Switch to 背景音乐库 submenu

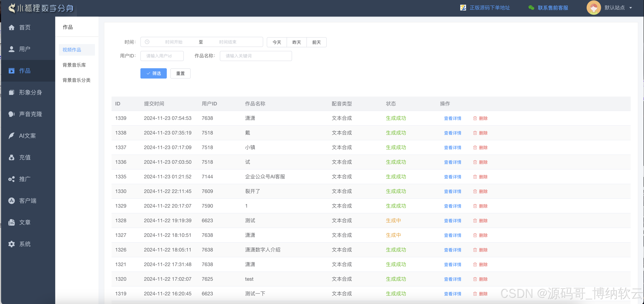tap(74, 65)
